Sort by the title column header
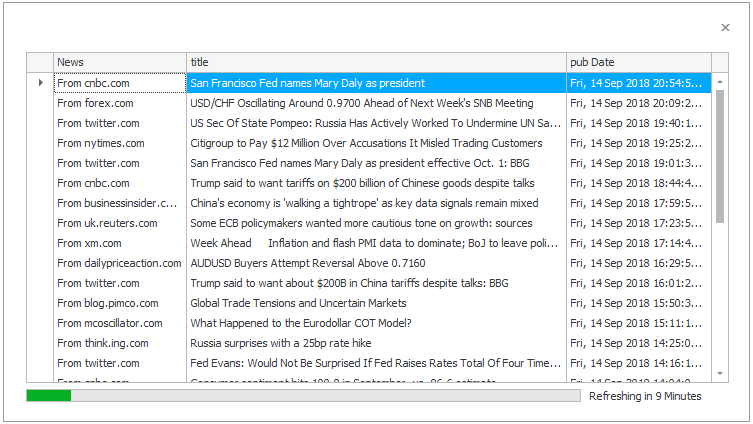Viewport: 753px width, 424px height. point(376,62)
